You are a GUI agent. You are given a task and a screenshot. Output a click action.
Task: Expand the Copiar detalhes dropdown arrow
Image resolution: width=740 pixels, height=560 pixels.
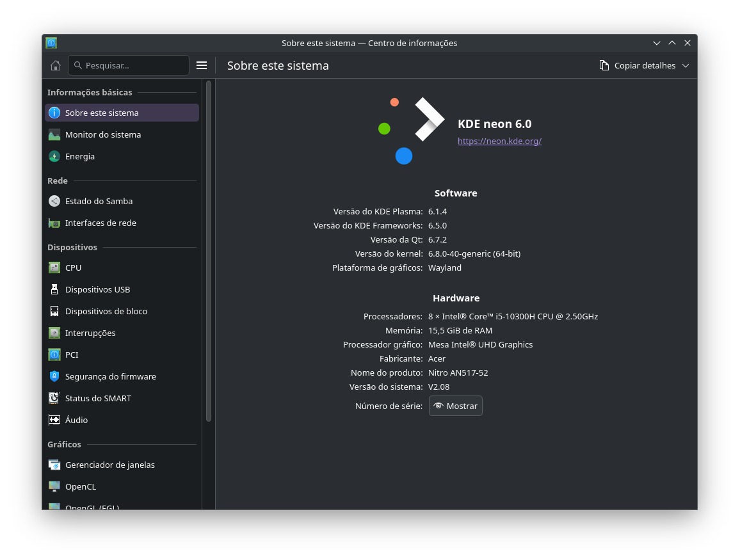coord(685,65)
